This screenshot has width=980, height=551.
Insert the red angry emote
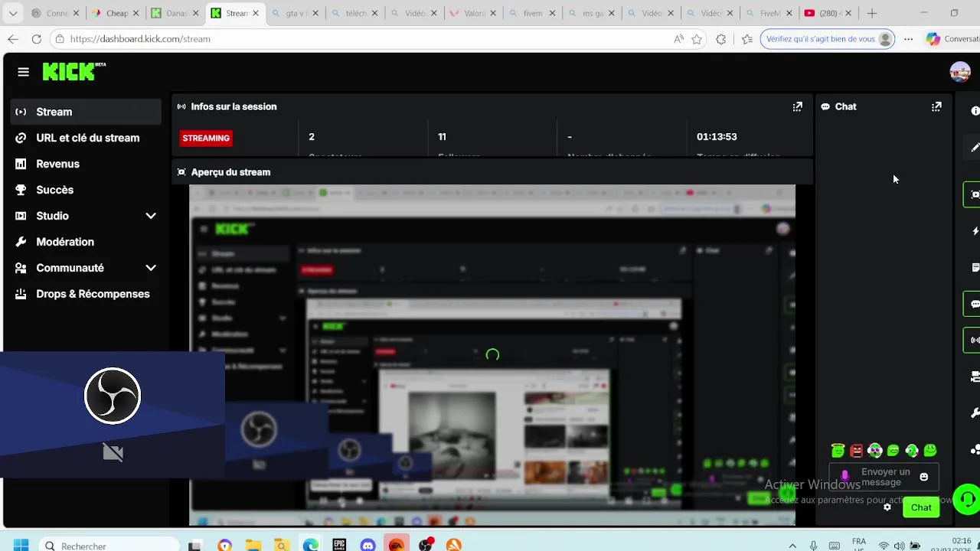pos(856,451)
